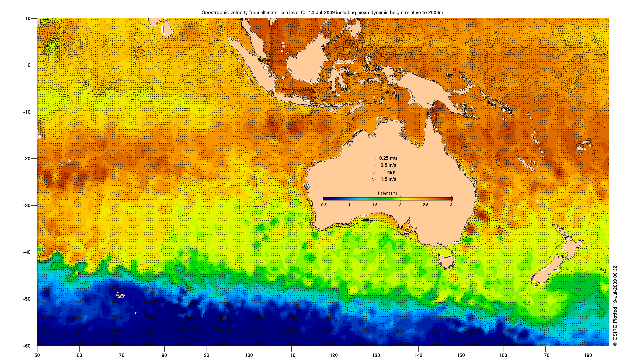644x364 pixels.
Task: Click latitude axis label "0"
Action: [29, 65]
